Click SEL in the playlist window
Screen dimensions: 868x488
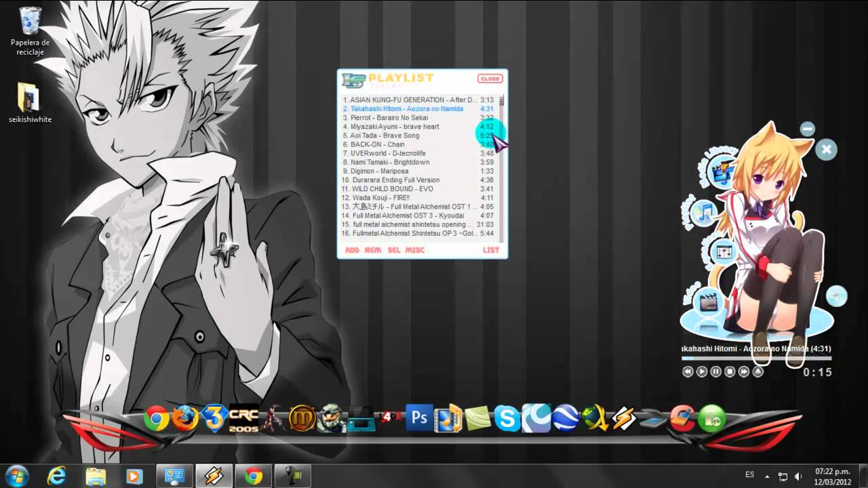coord(394,250)
